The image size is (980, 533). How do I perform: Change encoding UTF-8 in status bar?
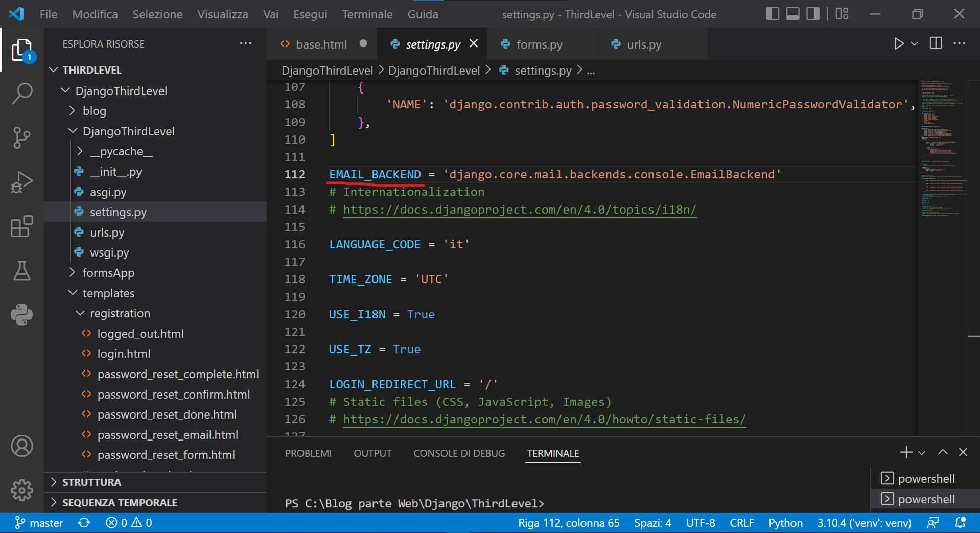(700, 523)
